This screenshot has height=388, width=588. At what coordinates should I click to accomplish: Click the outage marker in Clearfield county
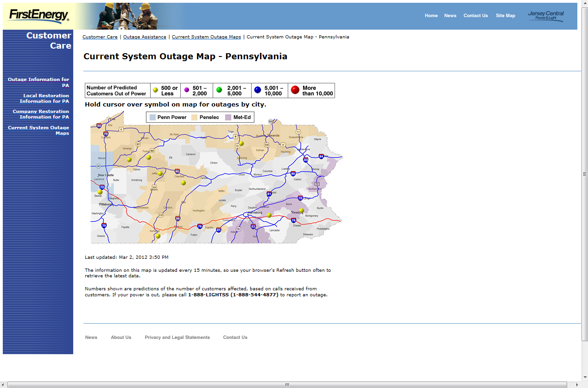[183, 183]
